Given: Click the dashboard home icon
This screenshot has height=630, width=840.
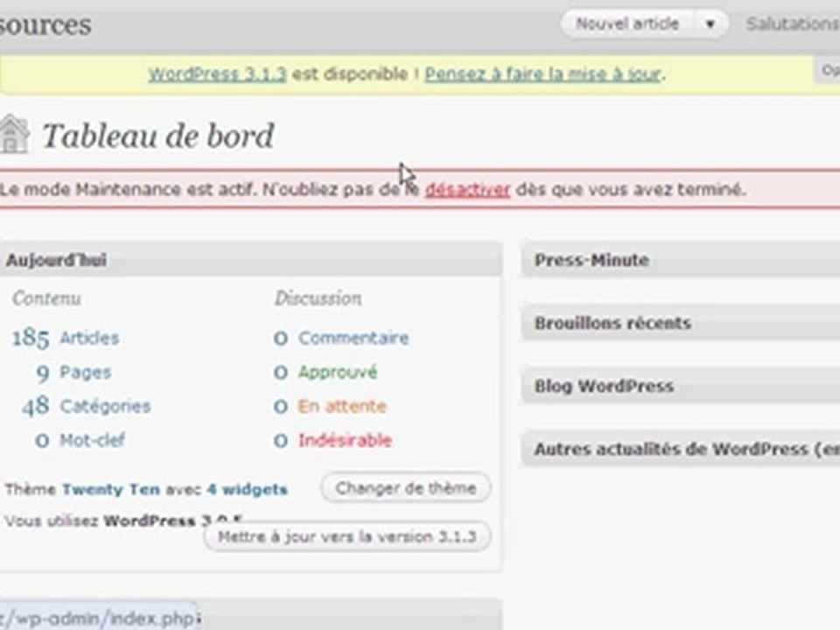Looking at the screenshot, I should pos(13,134).
